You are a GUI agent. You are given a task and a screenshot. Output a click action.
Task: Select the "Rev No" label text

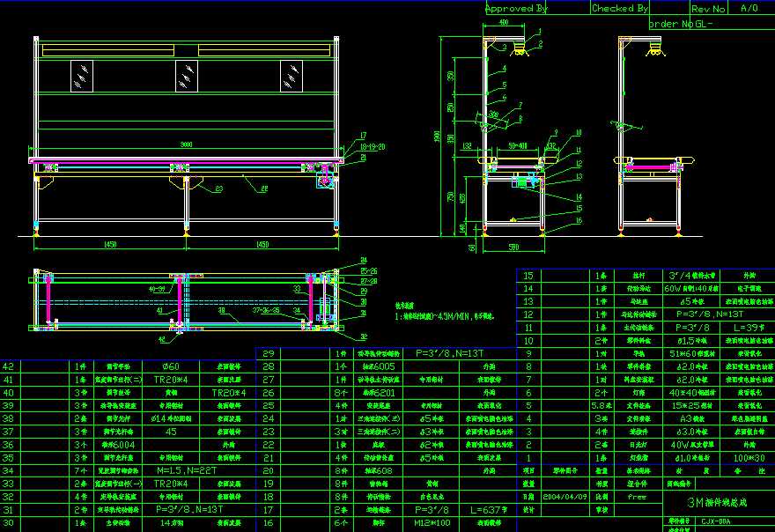point(708,9)
